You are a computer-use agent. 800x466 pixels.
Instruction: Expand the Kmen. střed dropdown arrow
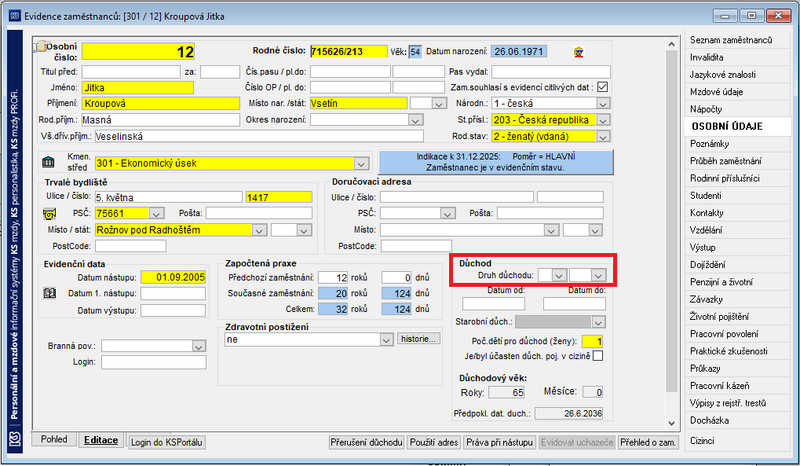[361, 164]
